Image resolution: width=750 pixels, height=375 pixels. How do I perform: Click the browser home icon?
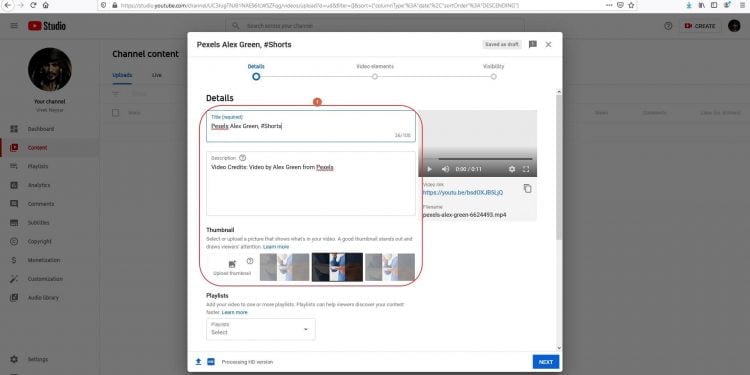(x=45, y=5)
